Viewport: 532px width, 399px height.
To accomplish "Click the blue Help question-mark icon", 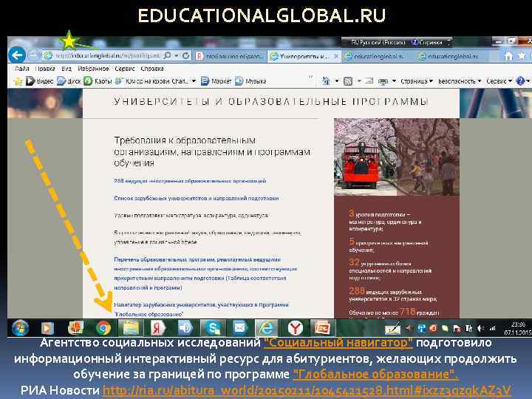I will click(520, 81).
